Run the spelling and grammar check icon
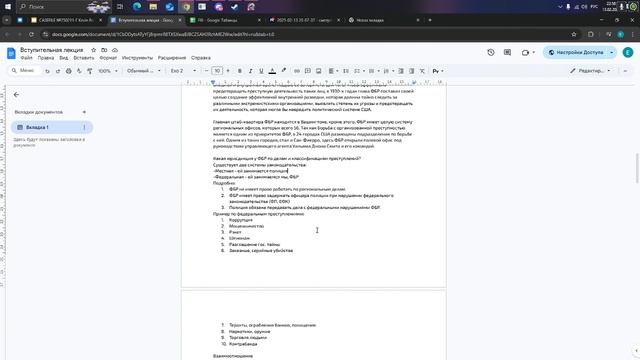 pos(79,71)
